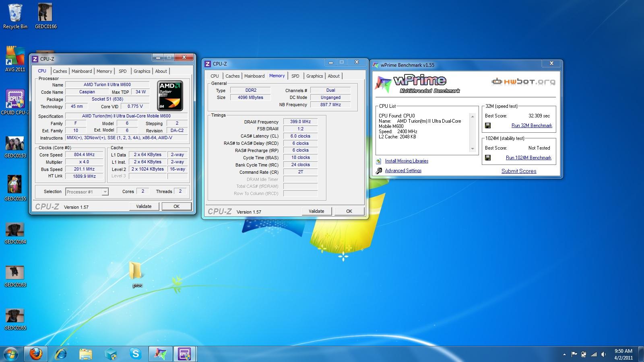
Task: Open GEDC0163 photo on desktop
Action: [x=15, y=276]
